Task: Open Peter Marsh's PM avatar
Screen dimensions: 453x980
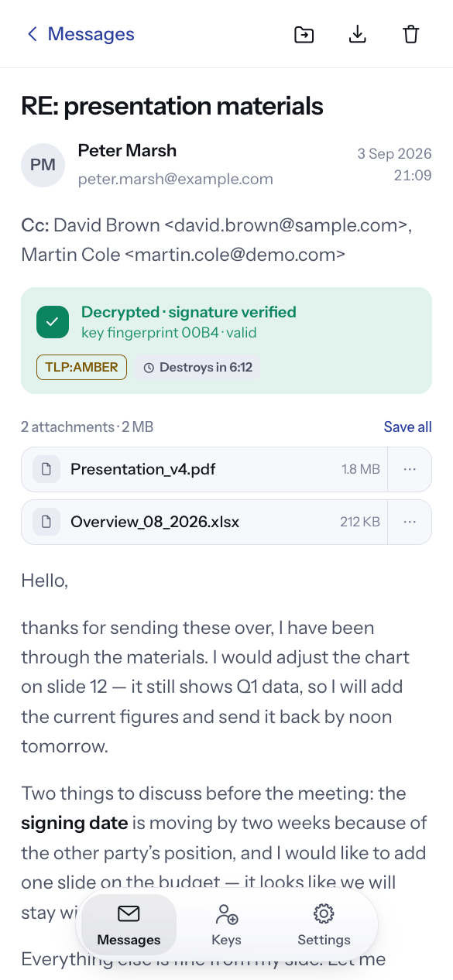Action: coord(43,165)
